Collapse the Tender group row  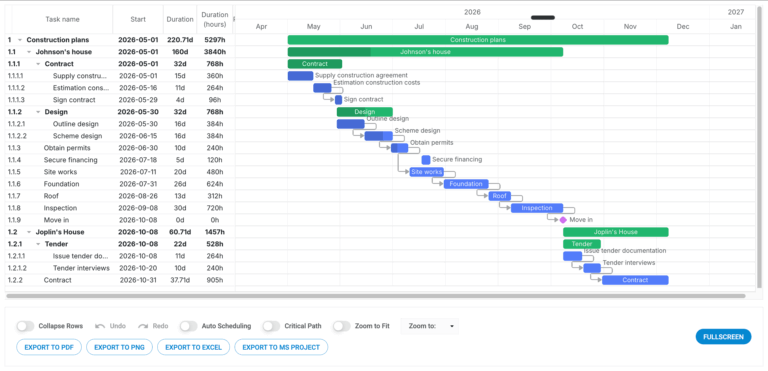(38, 244)
